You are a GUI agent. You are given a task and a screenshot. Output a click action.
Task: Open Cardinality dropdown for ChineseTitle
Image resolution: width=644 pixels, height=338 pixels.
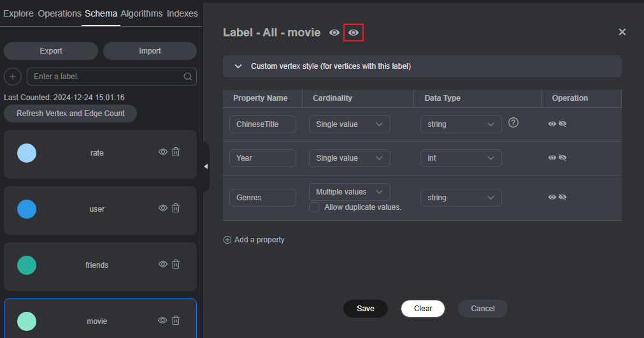(350, 124)
